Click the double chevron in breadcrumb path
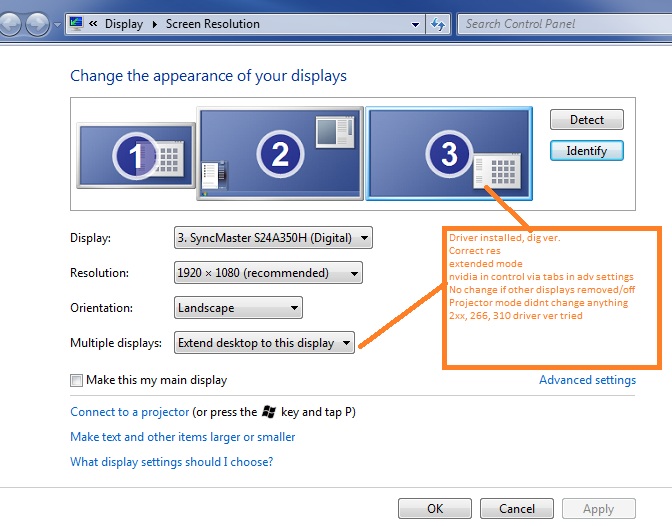This screenshot has width=672, height=526. (x=93, y=24)
